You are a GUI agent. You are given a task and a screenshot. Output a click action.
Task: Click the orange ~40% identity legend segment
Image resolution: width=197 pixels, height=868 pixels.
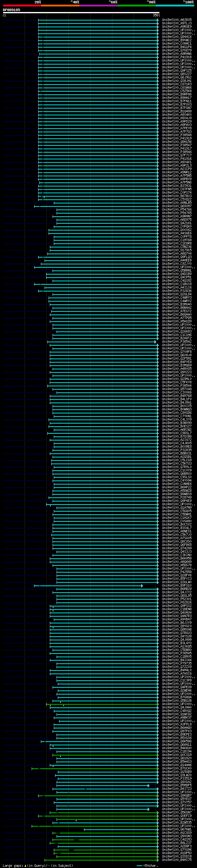click(60, 6)
